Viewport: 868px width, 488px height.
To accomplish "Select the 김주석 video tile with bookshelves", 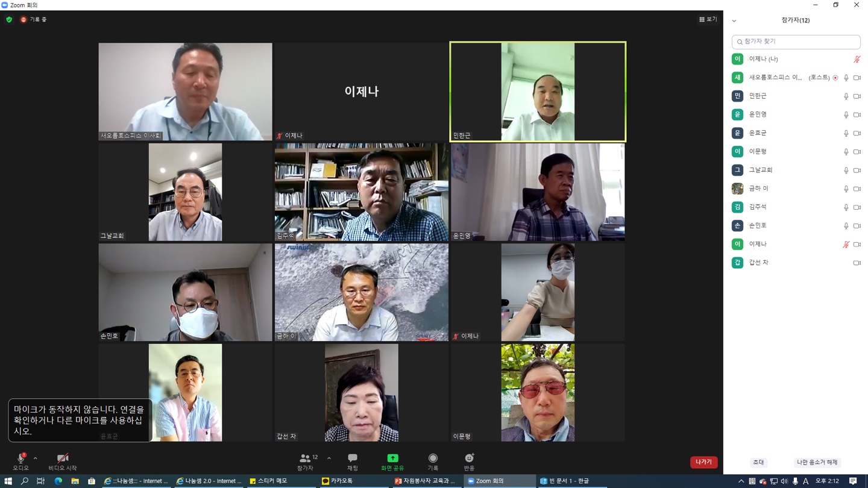I will [362, 192].
